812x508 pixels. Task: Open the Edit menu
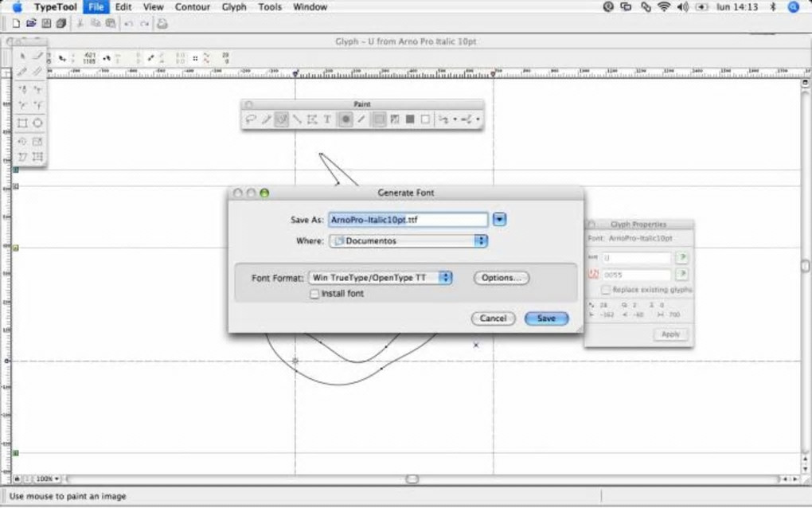pos(123,6)
